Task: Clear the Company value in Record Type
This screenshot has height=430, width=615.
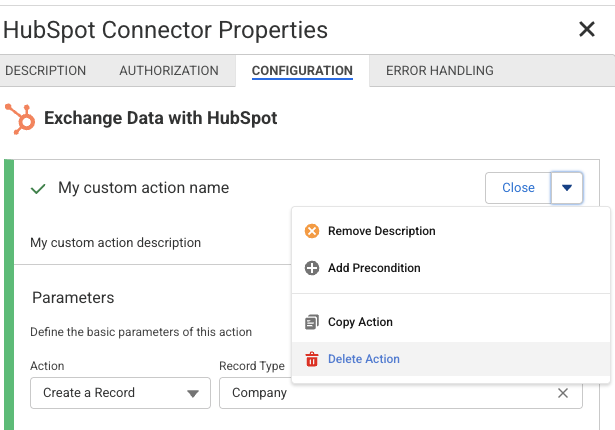Action: click(563, 393)
